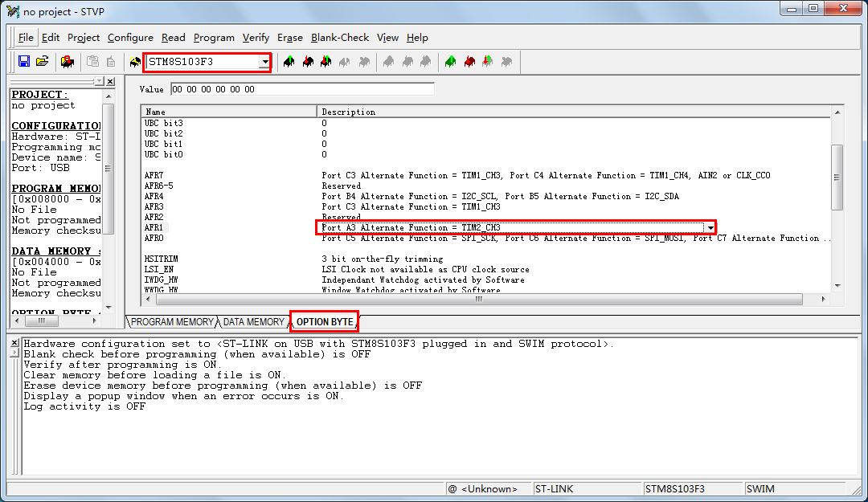Select the UBC bit3 row
The image size is (868, 502).
[486, 124]
